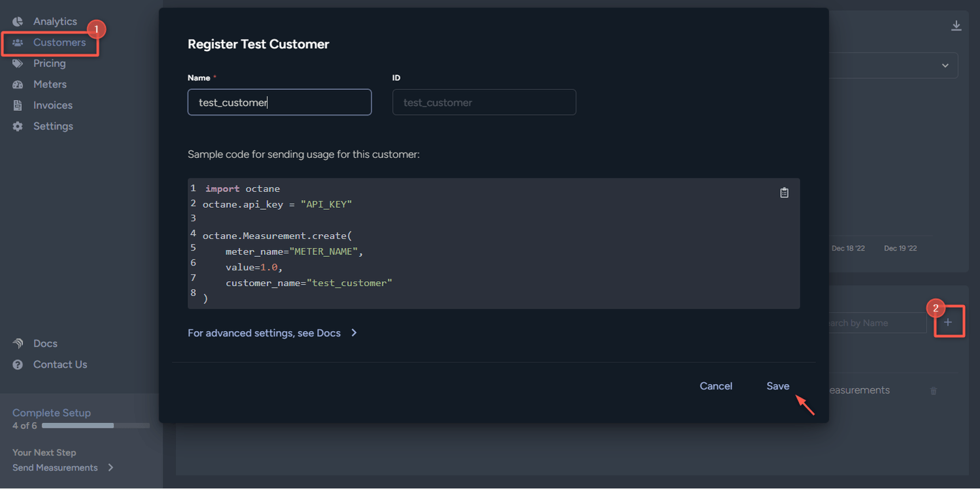
Task: Copy the sample code using the clipboard icon
Action: point(784,193)
